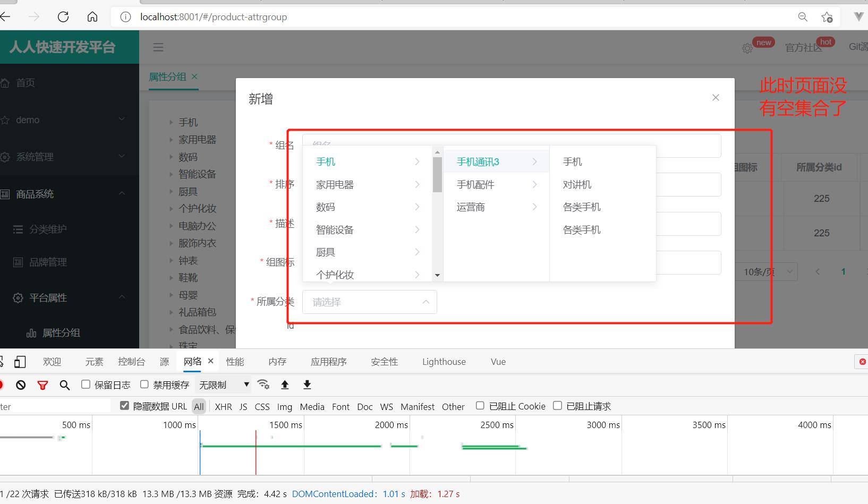Go to previous page in pagination
The image size is (868, 504).
[x=818, y=272]
